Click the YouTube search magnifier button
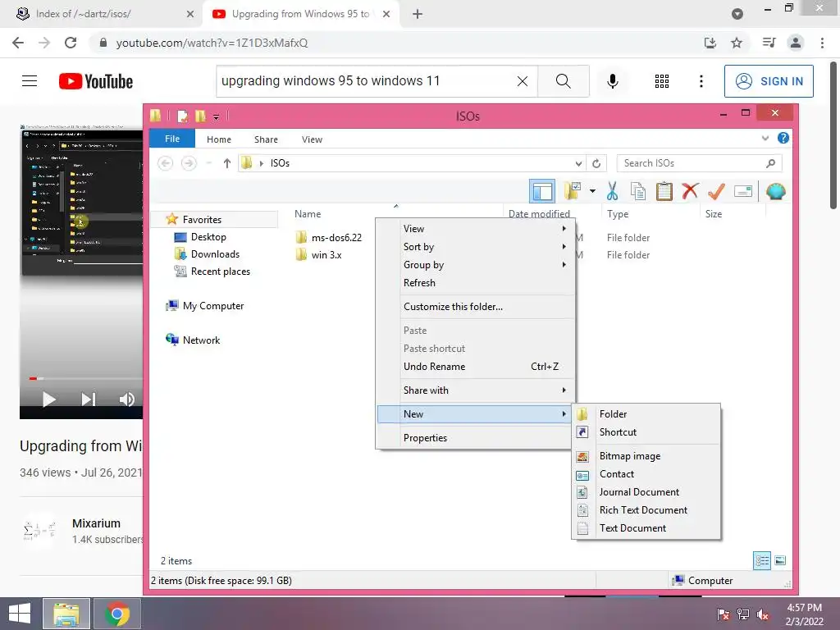 click(x=563, y=81)
